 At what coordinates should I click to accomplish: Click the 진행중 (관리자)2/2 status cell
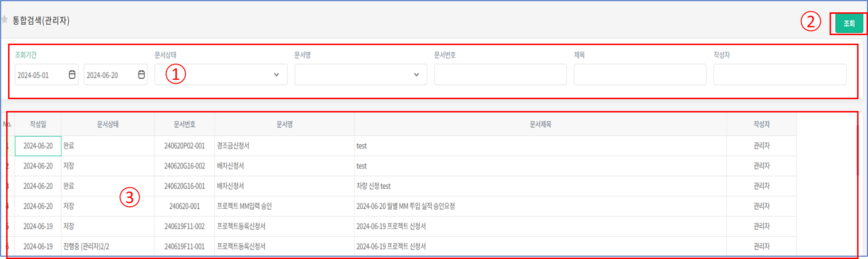click(x=86, y=247)
